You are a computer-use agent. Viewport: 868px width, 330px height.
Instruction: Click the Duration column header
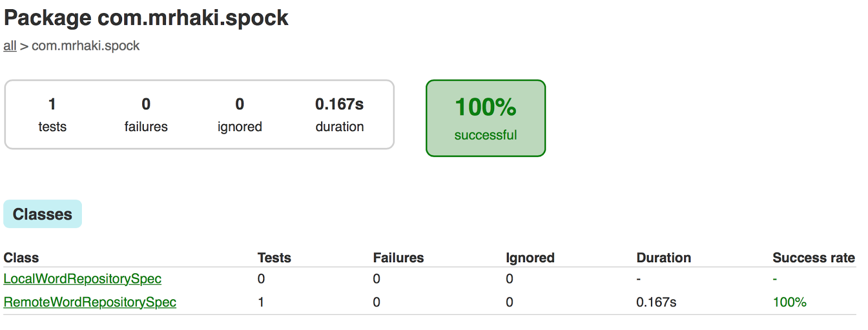pos(663,257)
